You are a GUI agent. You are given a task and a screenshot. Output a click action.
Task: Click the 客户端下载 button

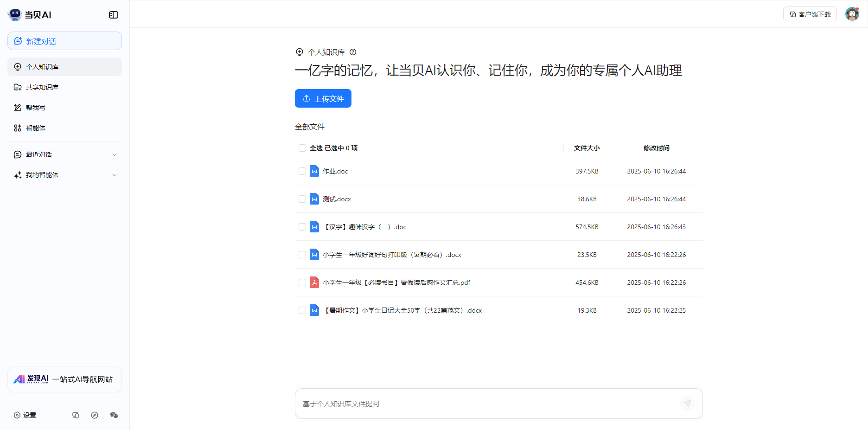(810, 14)
